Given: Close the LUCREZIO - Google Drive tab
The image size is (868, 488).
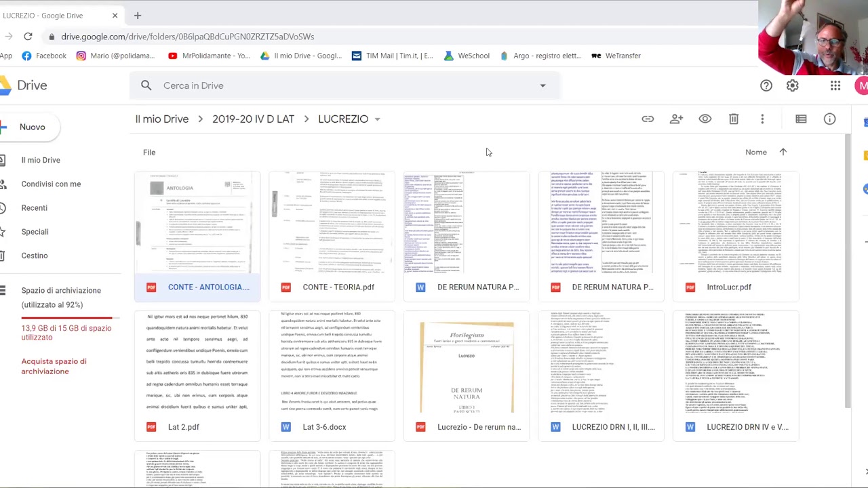Looking at the screenshot, I should click(x=115, y=15).
